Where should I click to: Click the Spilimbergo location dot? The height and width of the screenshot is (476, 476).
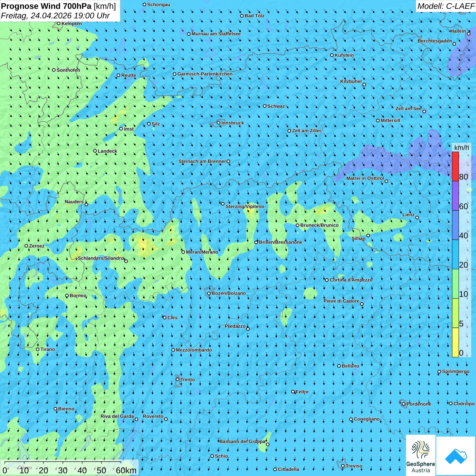439,372
